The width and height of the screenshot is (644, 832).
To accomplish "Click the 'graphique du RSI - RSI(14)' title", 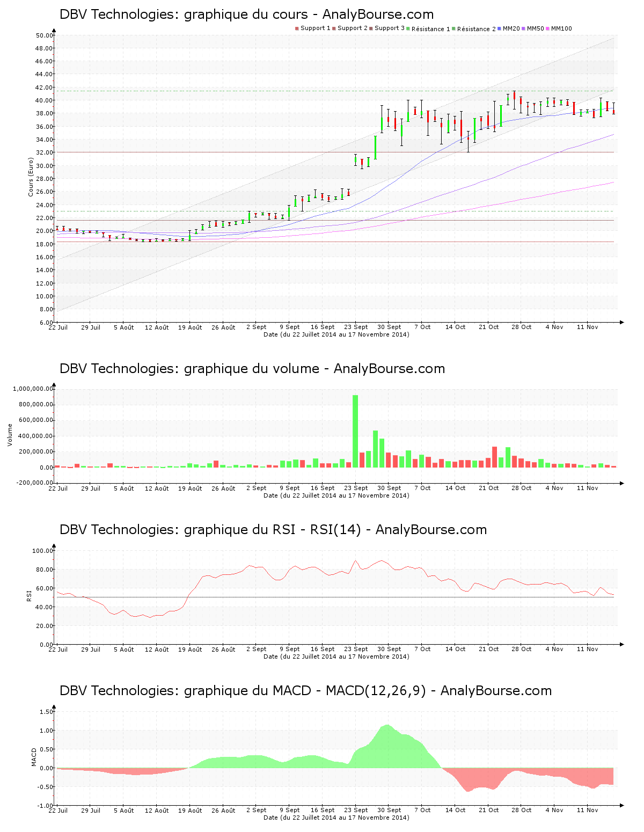I will [273, 530].
